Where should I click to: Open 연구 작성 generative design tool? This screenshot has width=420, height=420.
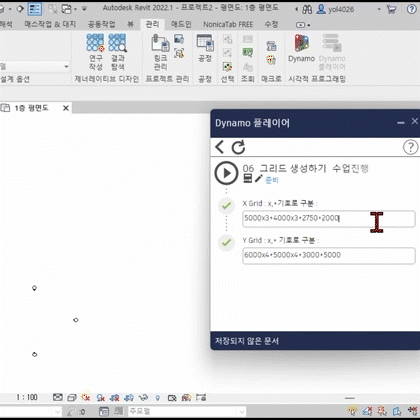pos(96,52)
